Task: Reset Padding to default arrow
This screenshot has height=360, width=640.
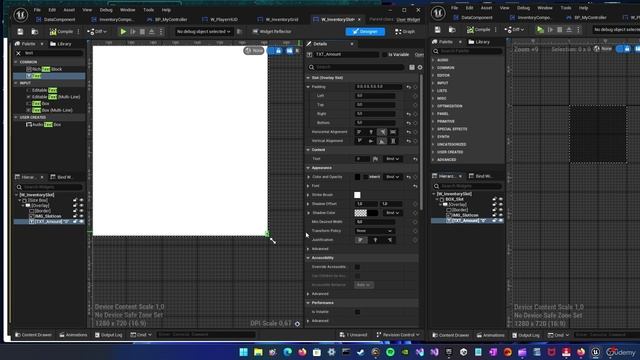Action: 409,87
